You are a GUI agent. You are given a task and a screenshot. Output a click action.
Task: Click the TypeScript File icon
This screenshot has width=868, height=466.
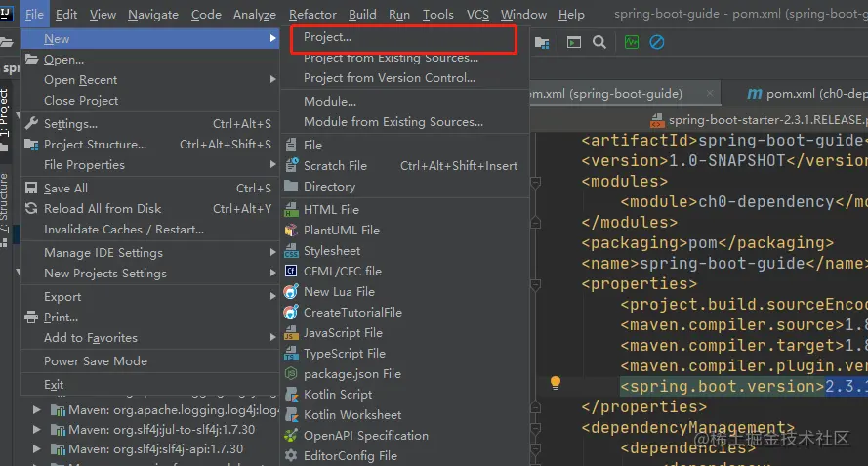coord(291,354)
